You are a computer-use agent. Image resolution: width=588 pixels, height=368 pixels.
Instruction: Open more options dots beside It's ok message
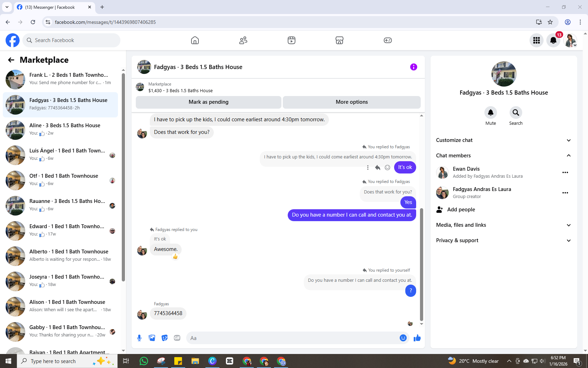coord(368,168)
